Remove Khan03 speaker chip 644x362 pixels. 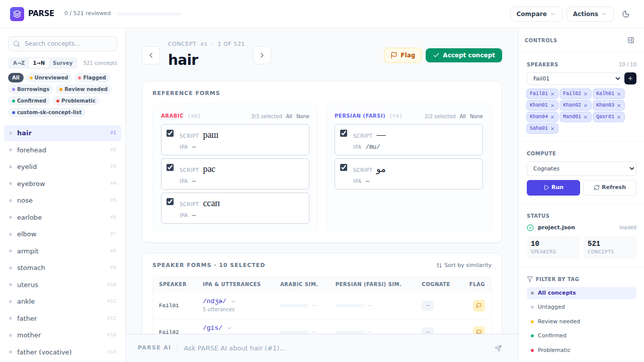(619, 106)
